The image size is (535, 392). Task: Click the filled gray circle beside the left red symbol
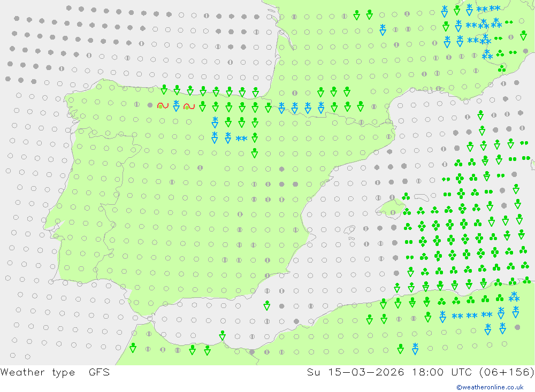pos(150,105)
